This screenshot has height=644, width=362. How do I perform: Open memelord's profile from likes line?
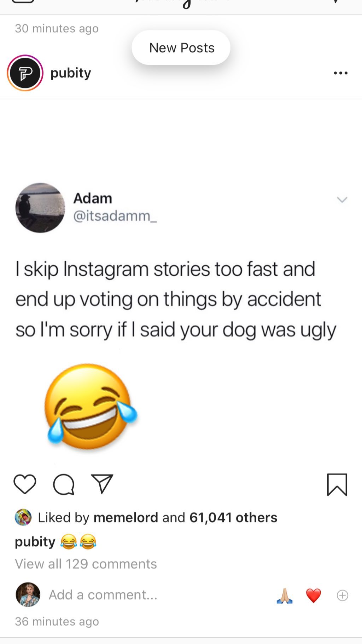[125, 517]
